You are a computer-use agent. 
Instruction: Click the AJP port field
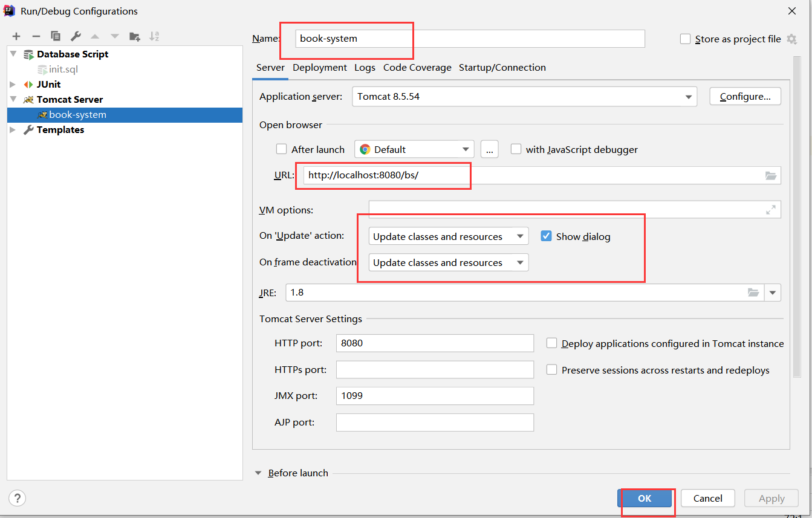click(435, 422)
